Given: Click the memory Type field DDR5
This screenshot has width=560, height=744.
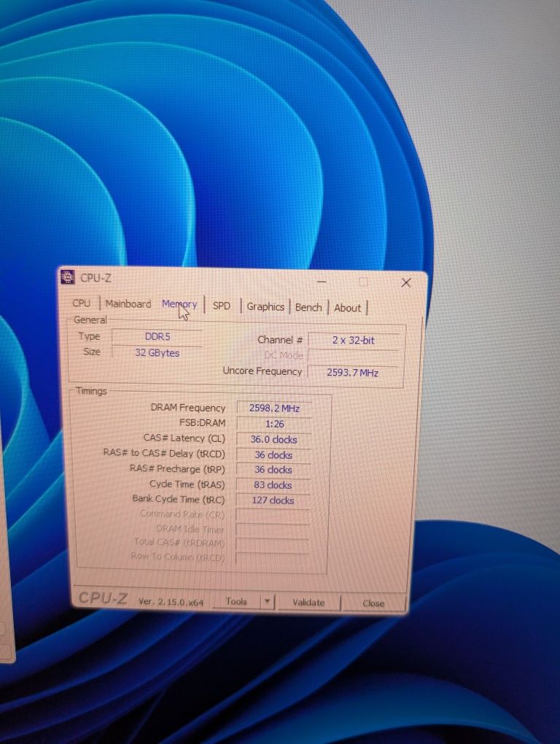Looking at the screenshot, I should [x=157, y=336].
